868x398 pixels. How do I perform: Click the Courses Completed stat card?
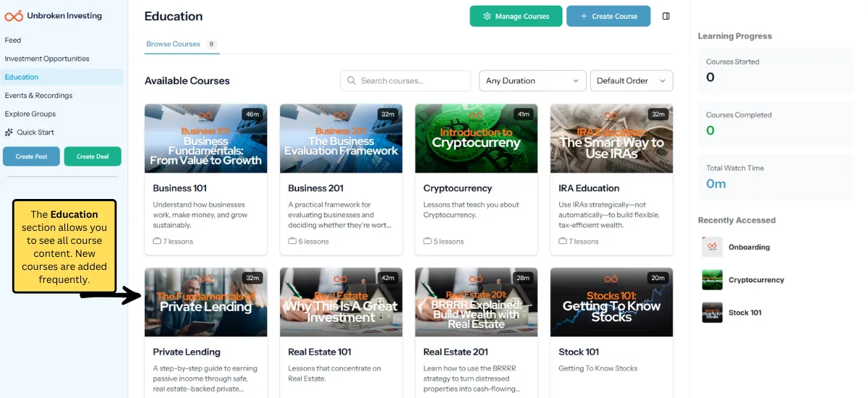click(x=775, y=124)
